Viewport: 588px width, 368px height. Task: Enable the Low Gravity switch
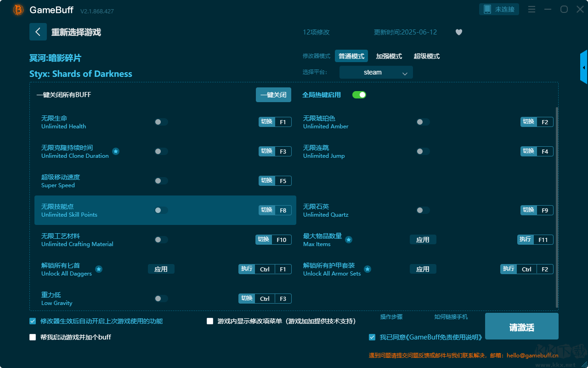click(161, 299)
